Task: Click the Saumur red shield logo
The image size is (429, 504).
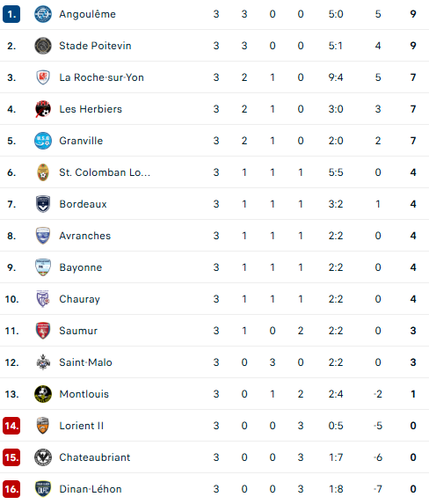Action: click(43, 331)
